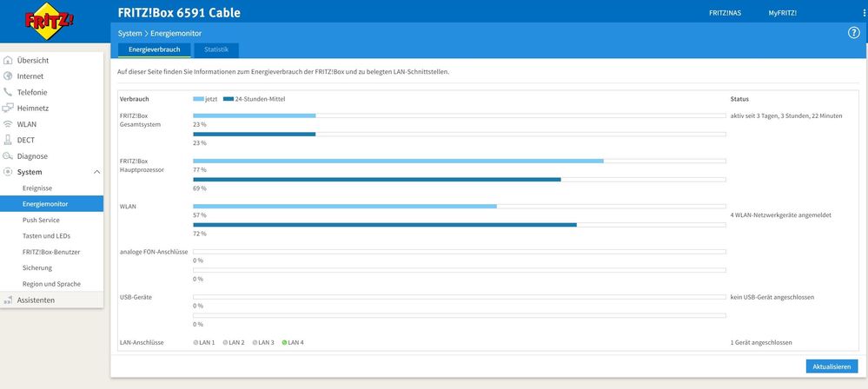The height and width of the screenshot is (389, 868).
Task: Click the 'analoge FON-Anschlüsse' label
Action: pos(154,252)
